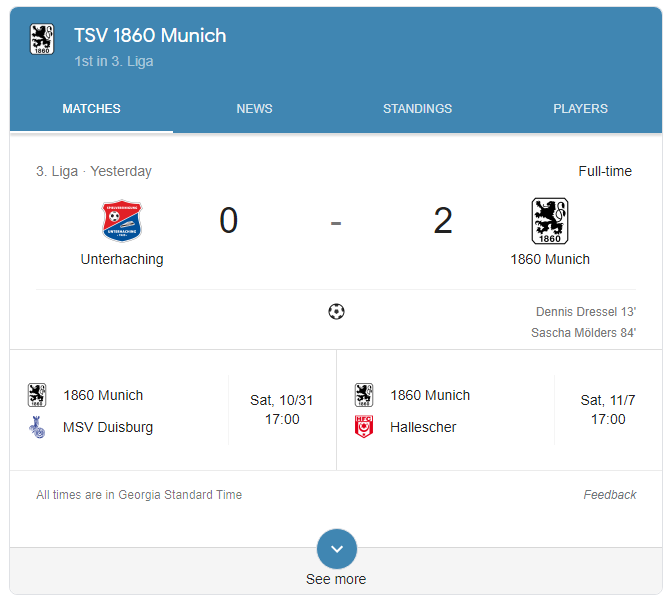Click the Unterhaching club crest

point(122,220)
